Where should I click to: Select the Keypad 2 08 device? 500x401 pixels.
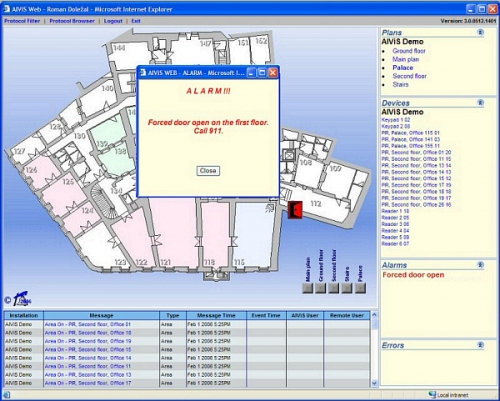pyautogui.click(x=396, y=126)
